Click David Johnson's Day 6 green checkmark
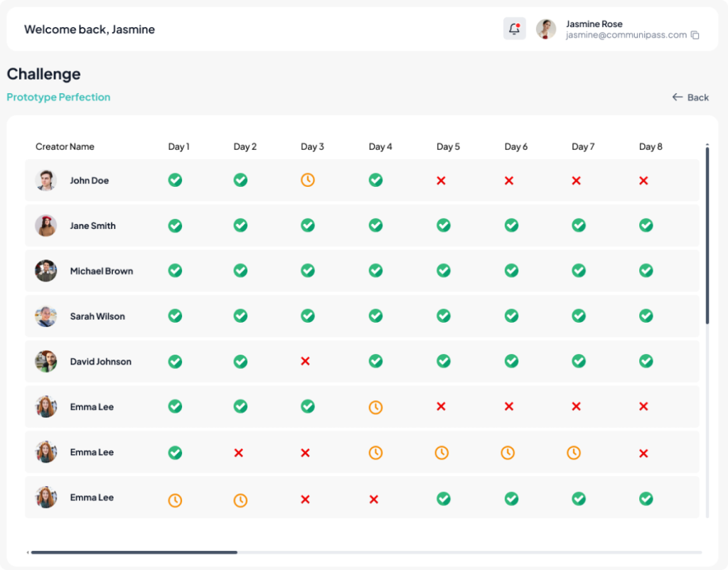Image resolution: width=728 pixels, height=570 pixels. point(511,362)
